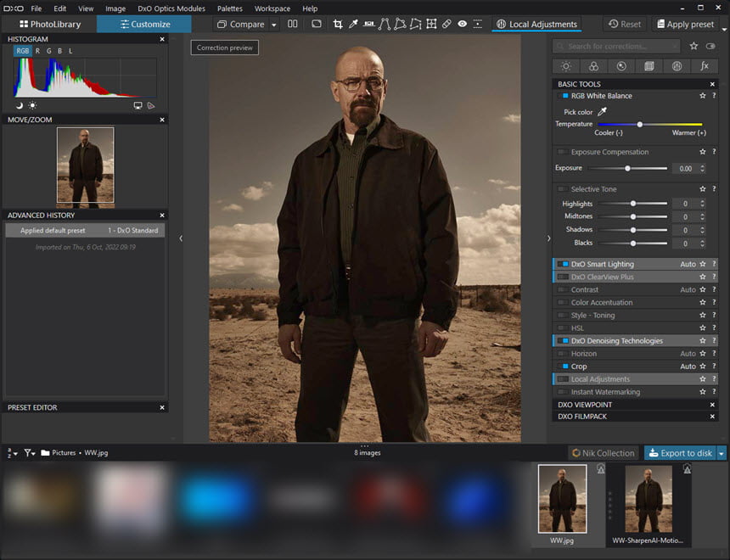This screenshot has width=730, height=560.
Task: Select the Crop tool in the toolbar
Action: (338, 25)
